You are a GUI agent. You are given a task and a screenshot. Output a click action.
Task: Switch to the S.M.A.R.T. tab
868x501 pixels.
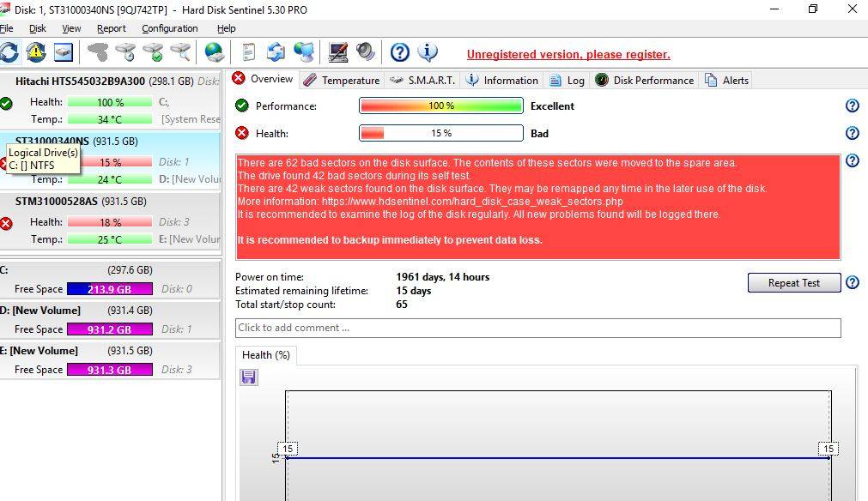422,80
